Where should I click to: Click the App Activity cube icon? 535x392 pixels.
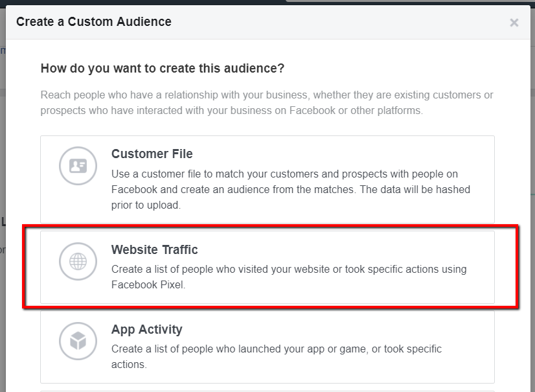point(78,341)
